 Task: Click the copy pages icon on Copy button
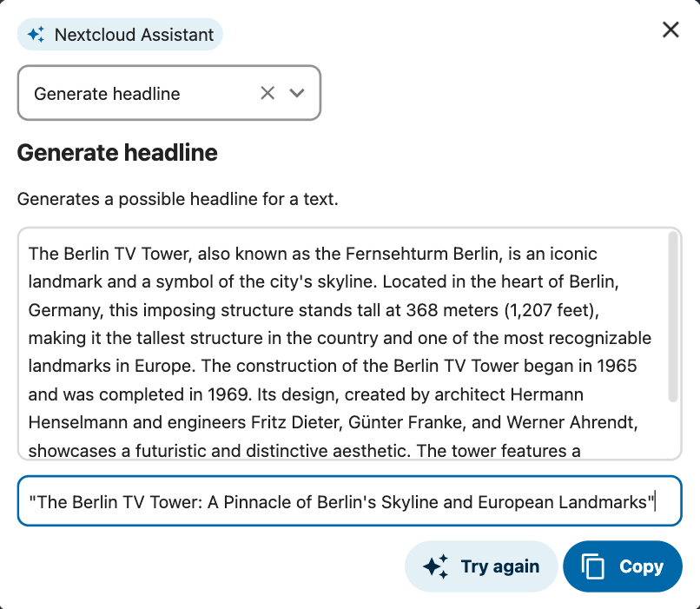coord(592,566)
